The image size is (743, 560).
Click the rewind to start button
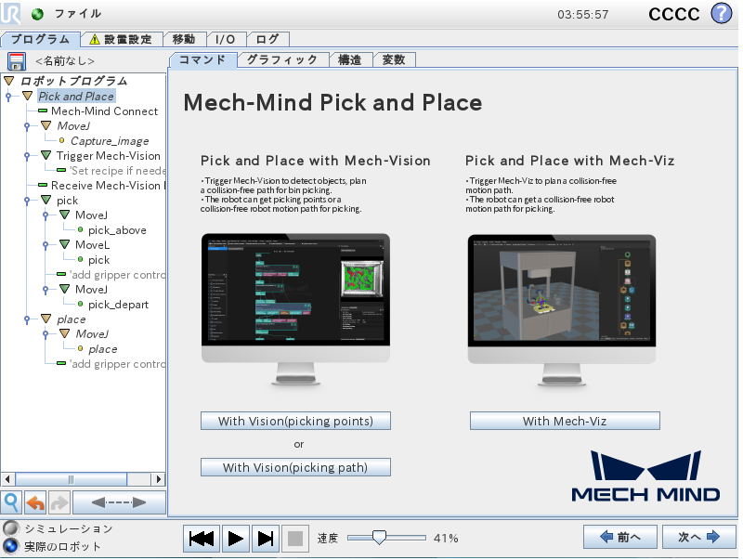point(202,539)
